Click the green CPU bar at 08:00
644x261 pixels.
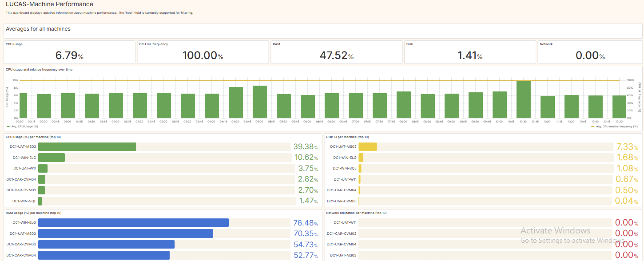pos(404,105)
